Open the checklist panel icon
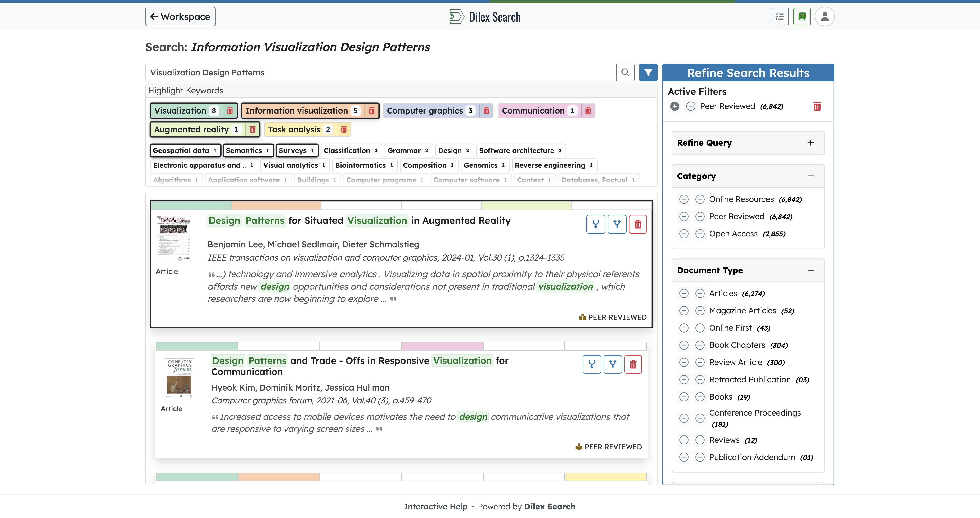The width and height of the screenshot is (980, 518). pyautogui.click(x=780, y=16)
